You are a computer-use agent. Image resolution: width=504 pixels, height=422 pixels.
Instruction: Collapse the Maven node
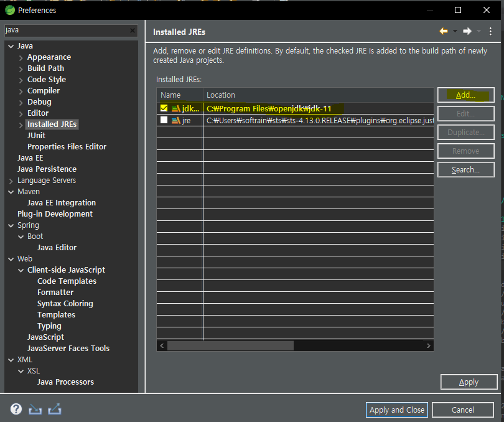click(11, 192)
